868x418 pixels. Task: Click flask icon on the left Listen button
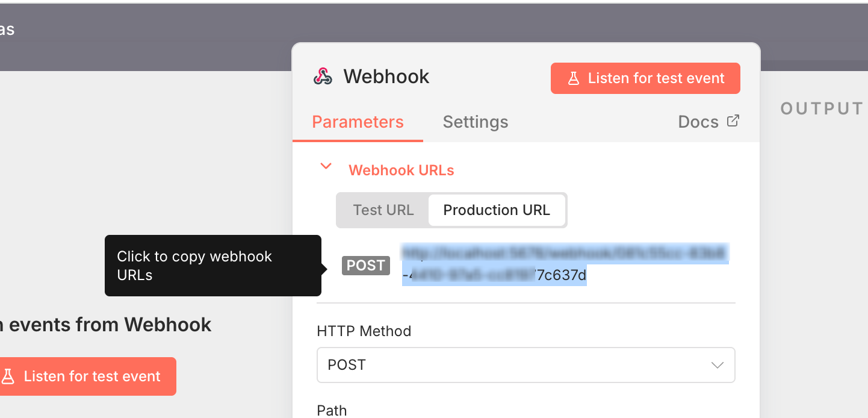[x=8, y=376]
